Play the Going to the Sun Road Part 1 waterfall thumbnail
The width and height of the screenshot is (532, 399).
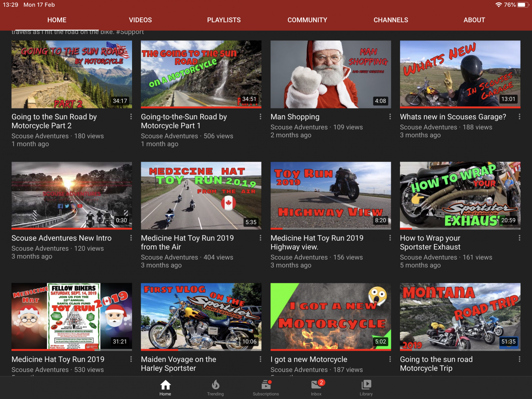pyautogui.click(x=201, y=74)
